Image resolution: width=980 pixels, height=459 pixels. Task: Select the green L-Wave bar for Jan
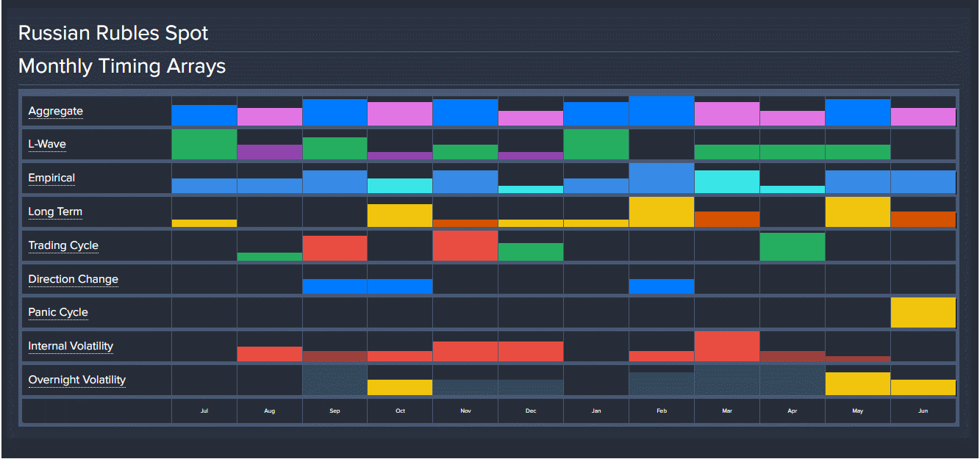(x=596, y=145)
